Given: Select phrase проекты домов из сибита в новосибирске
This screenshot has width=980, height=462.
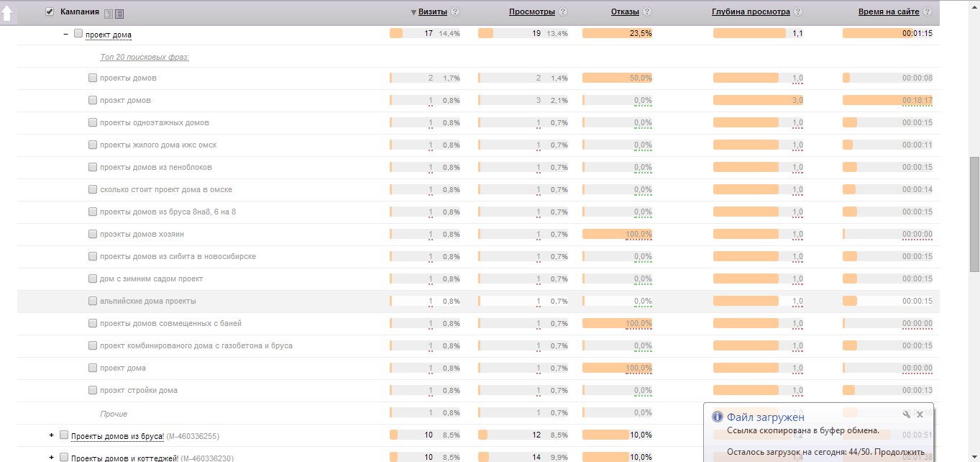Looking at the screenshot, I should 178,256.
